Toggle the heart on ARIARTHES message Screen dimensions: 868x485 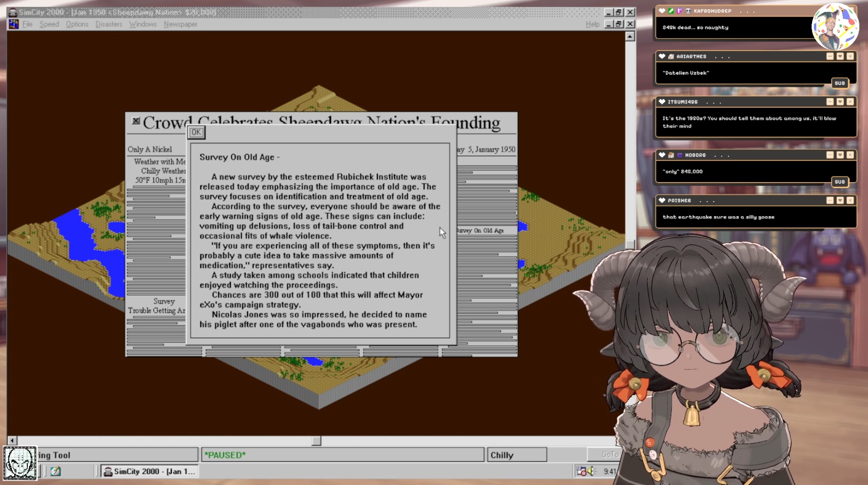(x=840, y=56)
